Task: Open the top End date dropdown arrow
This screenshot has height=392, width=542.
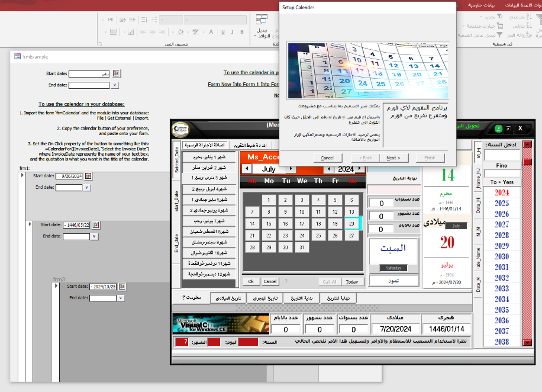Action: point(115,85)
